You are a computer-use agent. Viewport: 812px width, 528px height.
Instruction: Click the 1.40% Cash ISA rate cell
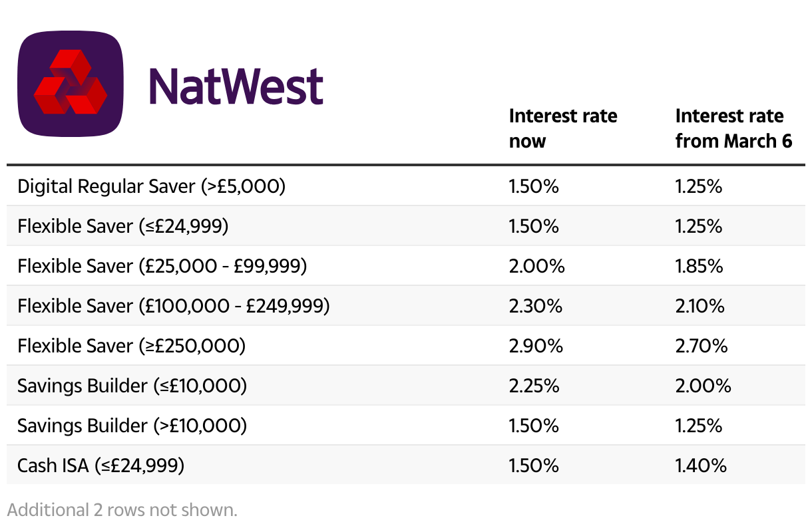[x=701, y=466]
